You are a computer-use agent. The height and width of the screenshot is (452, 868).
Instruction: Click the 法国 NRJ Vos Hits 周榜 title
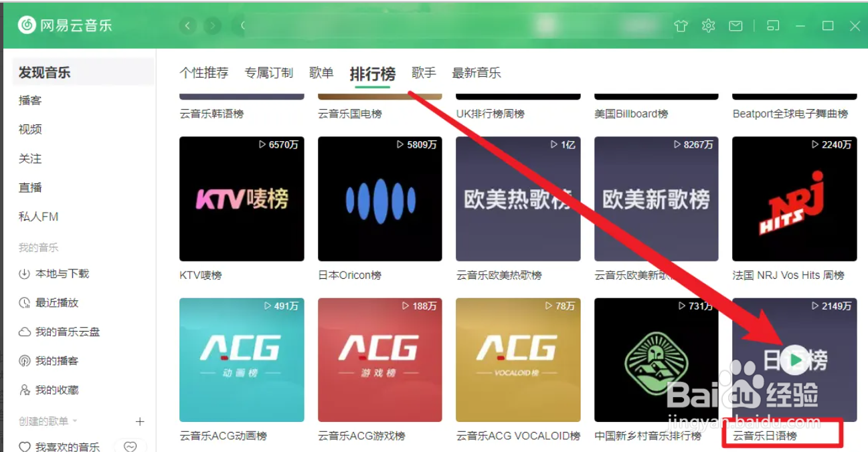[788, 275]
